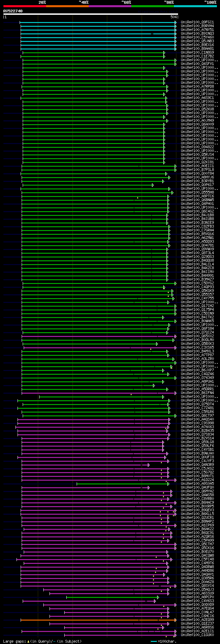Click label UniRef100_B4J1B8
This screenshot has width=220, height=644.
coord(197,215)
